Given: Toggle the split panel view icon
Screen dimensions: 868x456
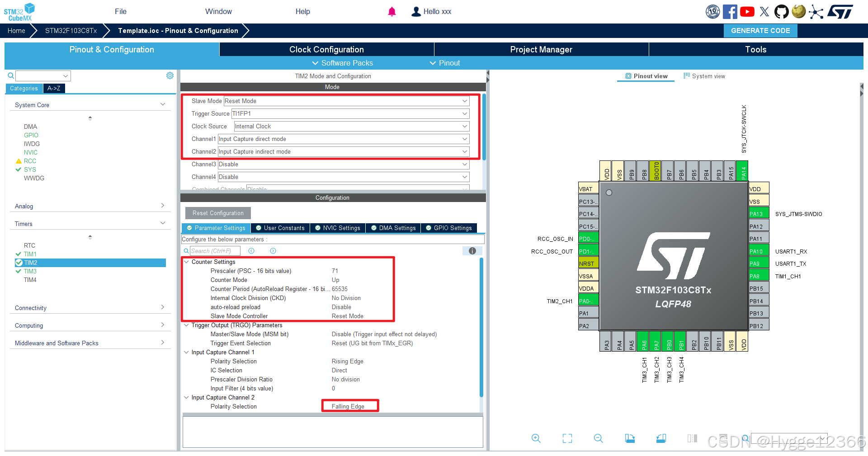Looking at the screenshot, I should coord(692,438).
